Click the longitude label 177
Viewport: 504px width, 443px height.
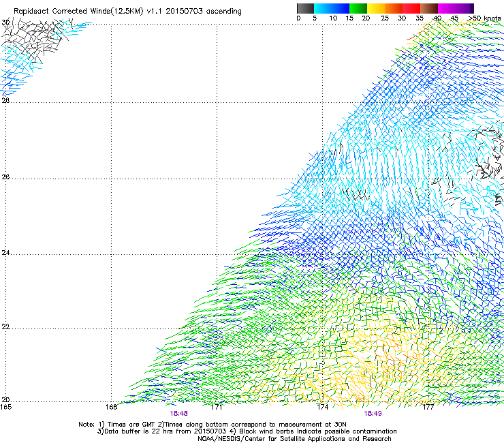[428, 407]
